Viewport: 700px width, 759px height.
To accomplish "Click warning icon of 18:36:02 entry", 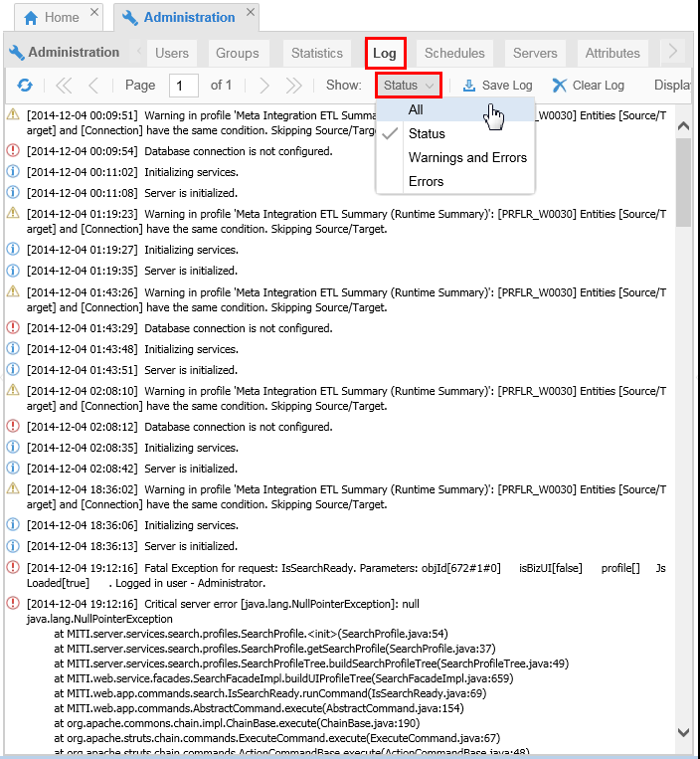I will click(x=13, y=488).
